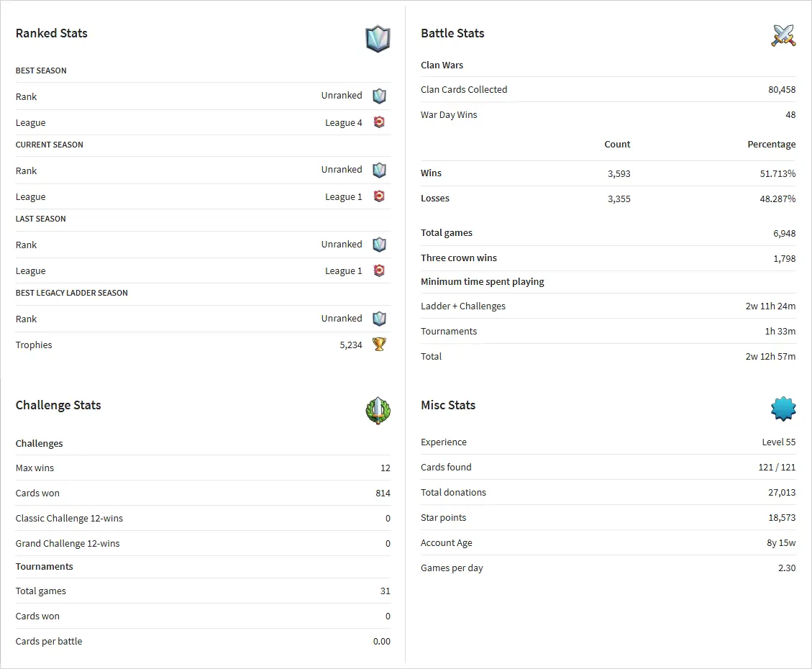Click the Ranked Stats heading
The width and height of the screenshot is (812, 669).
(52, 33)
